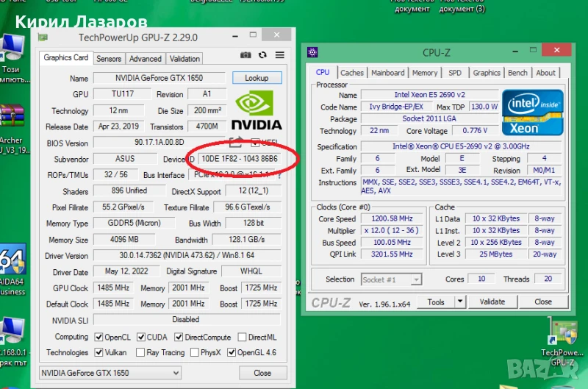
Task: Click the BIOS export share icon
Action: pos(236,143)
